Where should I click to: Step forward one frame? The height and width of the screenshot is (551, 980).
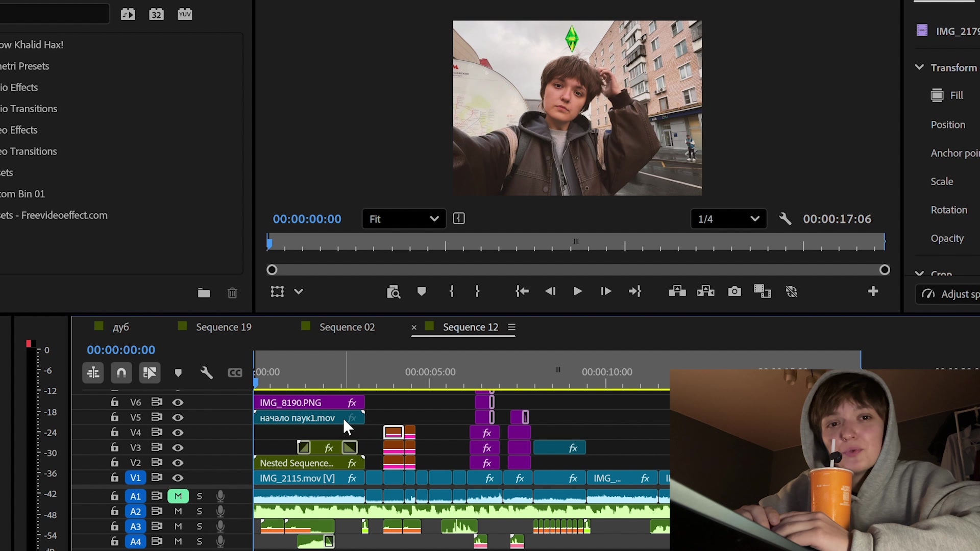pyautogui.click(x=606, y=291)
